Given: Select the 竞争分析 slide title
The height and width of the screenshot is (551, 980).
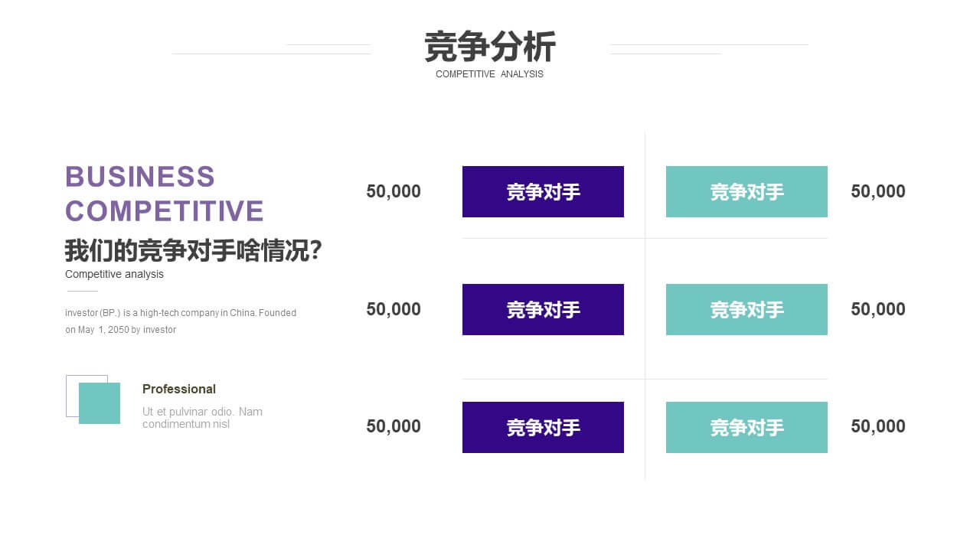Looking at the screenshot, I should coord(490,47).
